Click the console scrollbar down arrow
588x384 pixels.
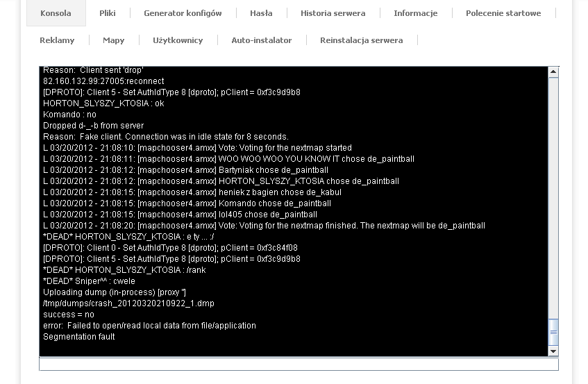[x=553, y=351]
